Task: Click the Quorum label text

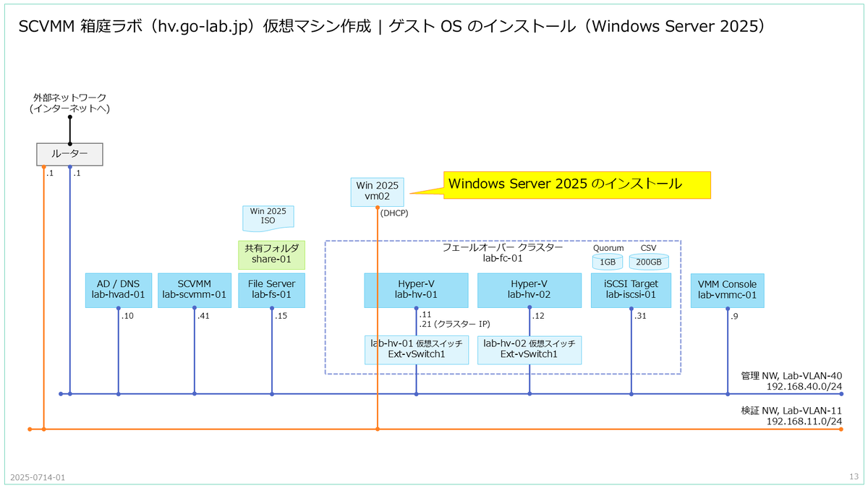Action: pos(608,247)
